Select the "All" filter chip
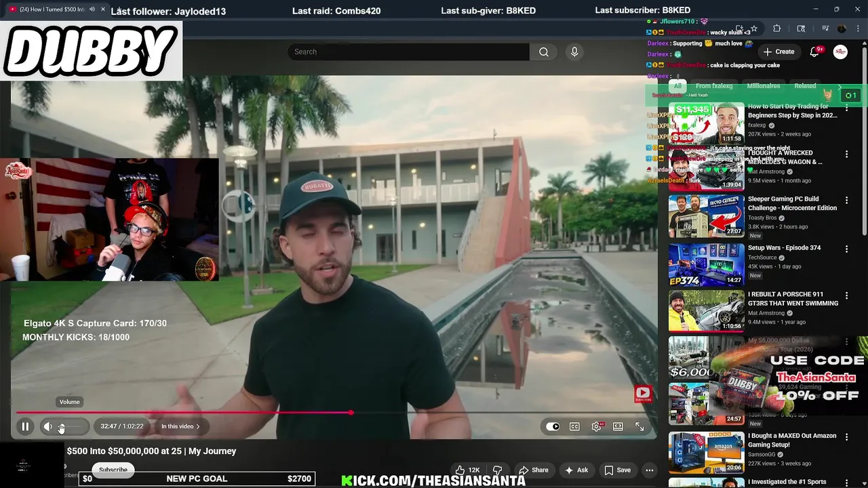Viewport: 868px width, 488px height. (677, 86)
